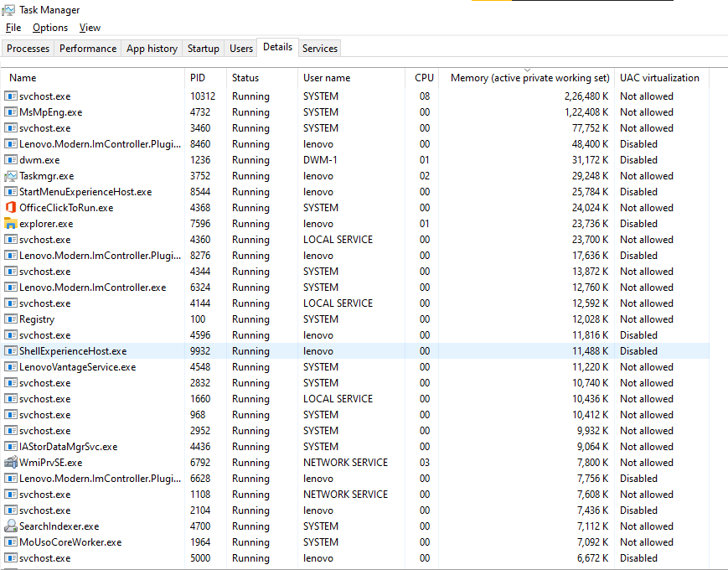728x570 pixels.
Task: Sort by the User name column header
Action: coord(327,78)
